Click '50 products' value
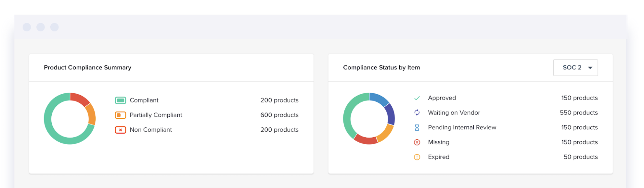The height and width of the screenshot is (188, 644). pos(581,157)
